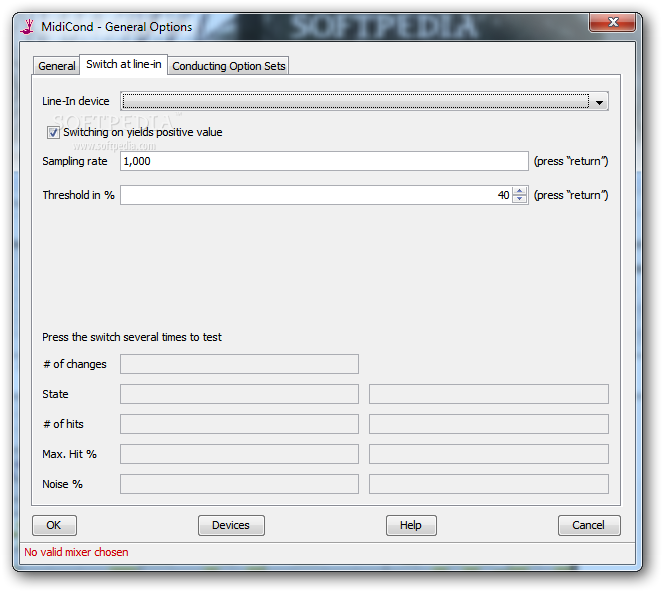Image resolution: width=663 pixels, height=592 pixels.
Task: Dismiss dialog with the Cancel button
Action: pyautogui.click(x=589, y=525)
